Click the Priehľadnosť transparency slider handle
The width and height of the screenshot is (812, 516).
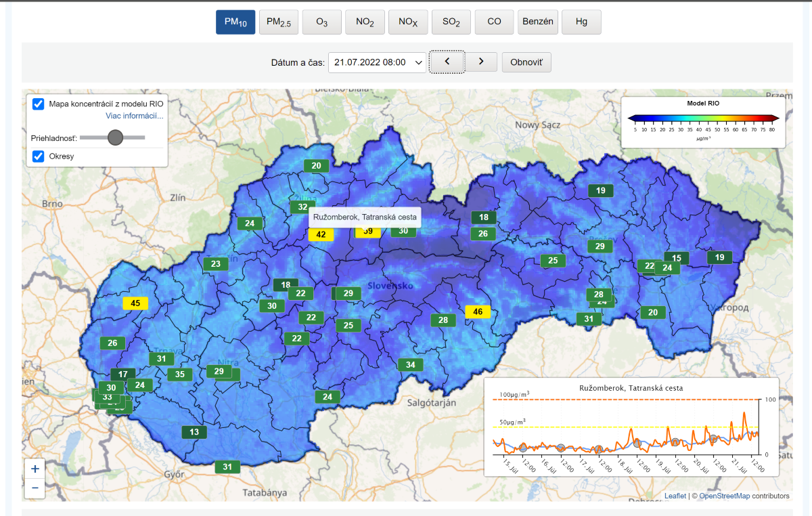point(115,137)
